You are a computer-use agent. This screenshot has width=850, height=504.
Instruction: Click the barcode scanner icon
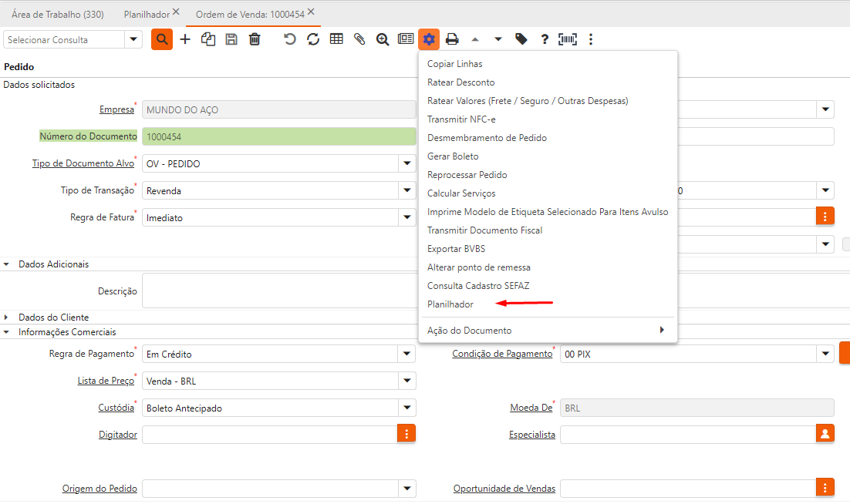[568, 39]
